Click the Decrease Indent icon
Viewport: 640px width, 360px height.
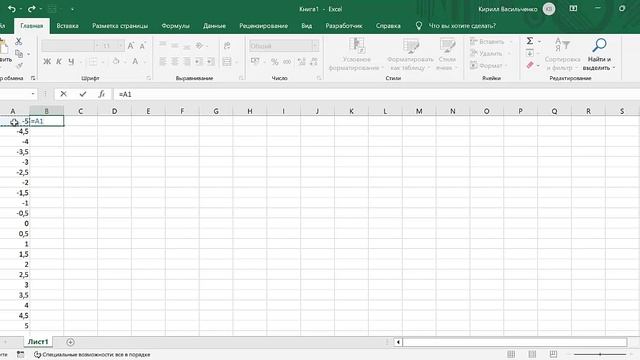(x=199, y=62)
